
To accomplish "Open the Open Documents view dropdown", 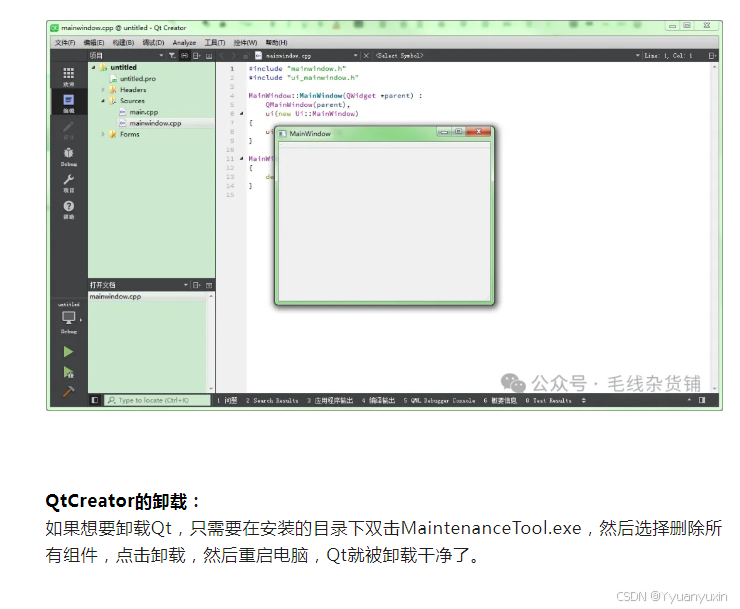I will click(185, 285).
